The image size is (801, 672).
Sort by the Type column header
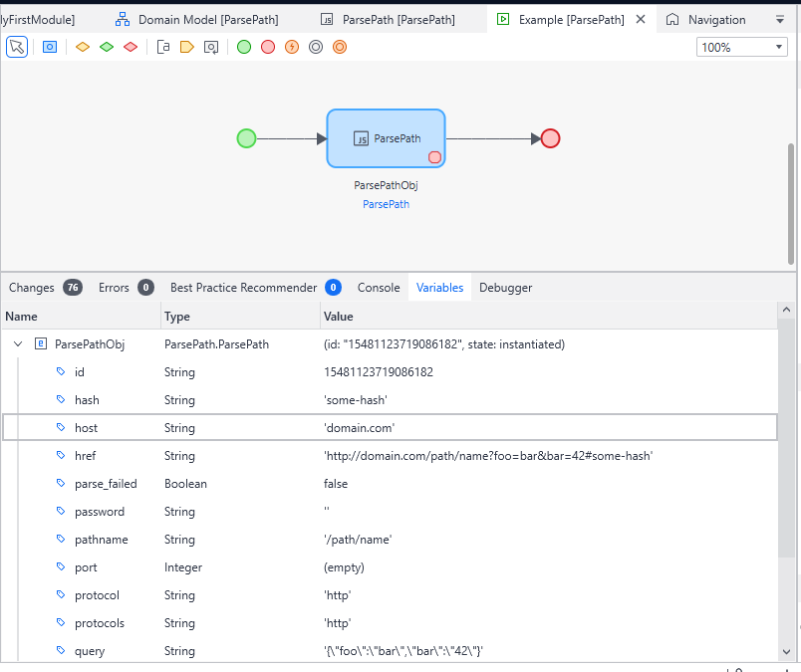click(241, 316)
